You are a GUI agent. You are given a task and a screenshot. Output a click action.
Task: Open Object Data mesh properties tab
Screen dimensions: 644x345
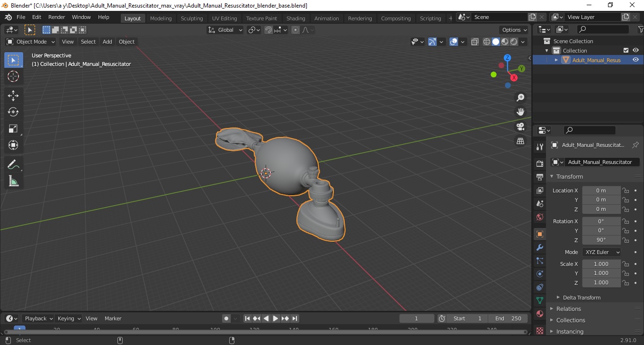tap(540, 300)
